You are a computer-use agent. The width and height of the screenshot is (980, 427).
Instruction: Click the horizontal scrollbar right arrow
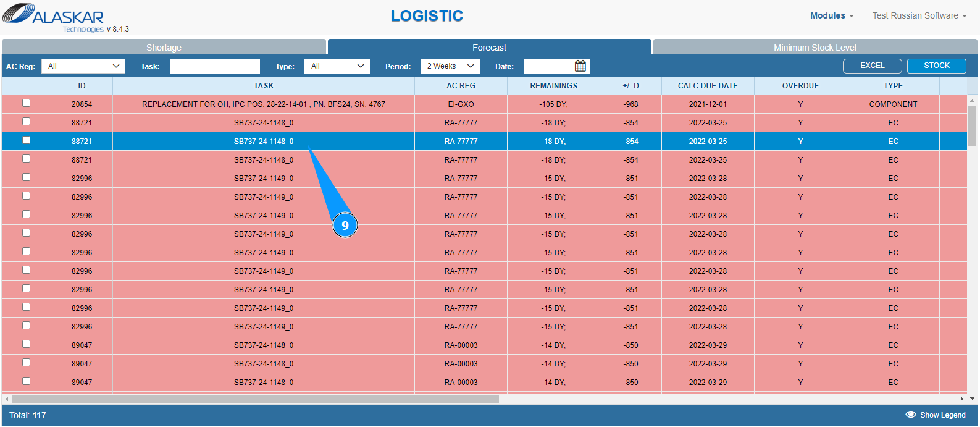(961, 399)
